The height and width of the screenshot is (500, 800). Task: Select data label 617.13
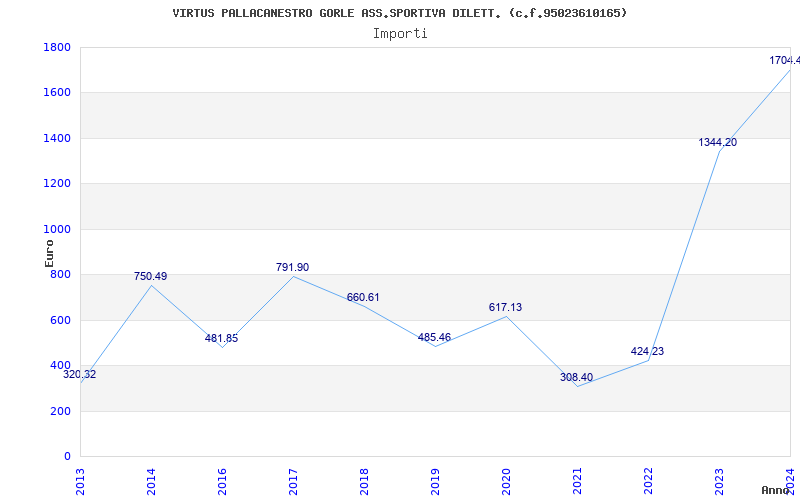pos(505,307)
